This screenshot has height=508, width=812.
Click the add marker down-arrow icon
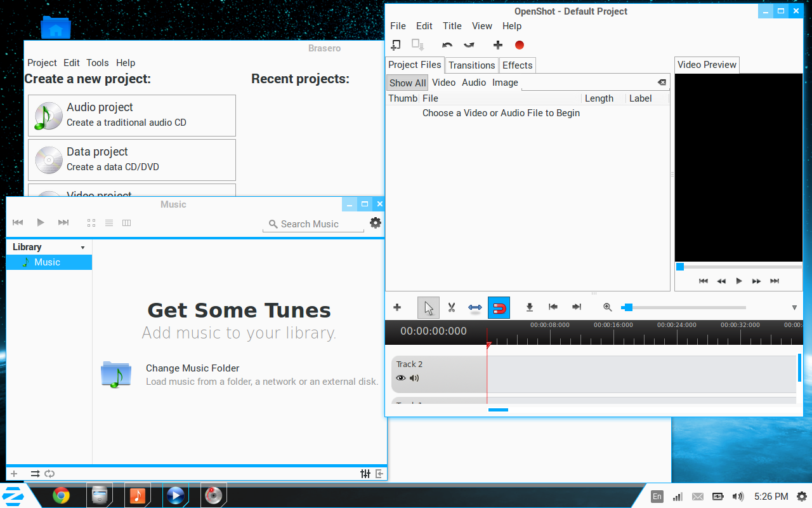(530, 307)
